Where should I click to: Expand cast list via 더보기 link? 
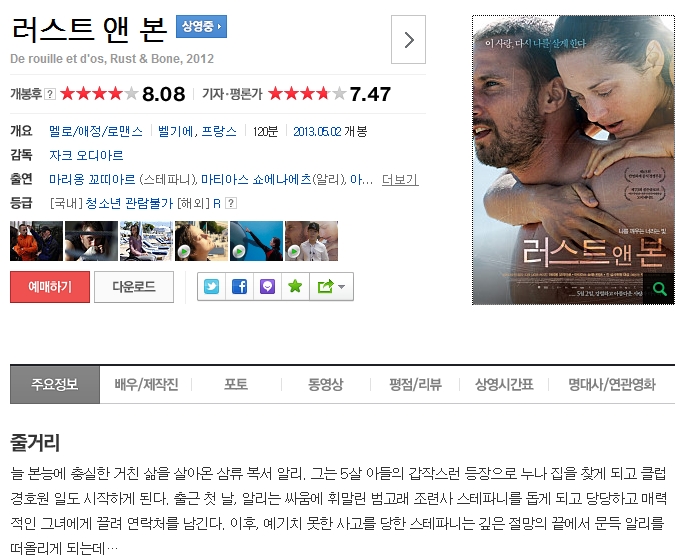[x=400, y=179]
